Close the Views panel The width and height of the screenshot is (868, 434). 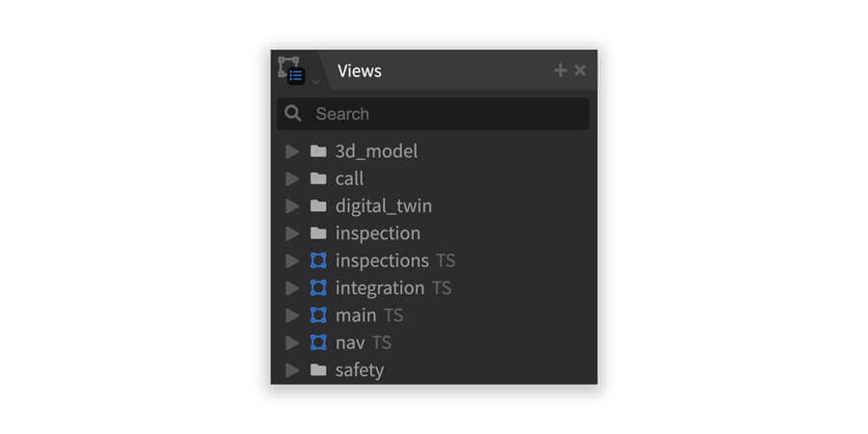click(x=581, y=70)
